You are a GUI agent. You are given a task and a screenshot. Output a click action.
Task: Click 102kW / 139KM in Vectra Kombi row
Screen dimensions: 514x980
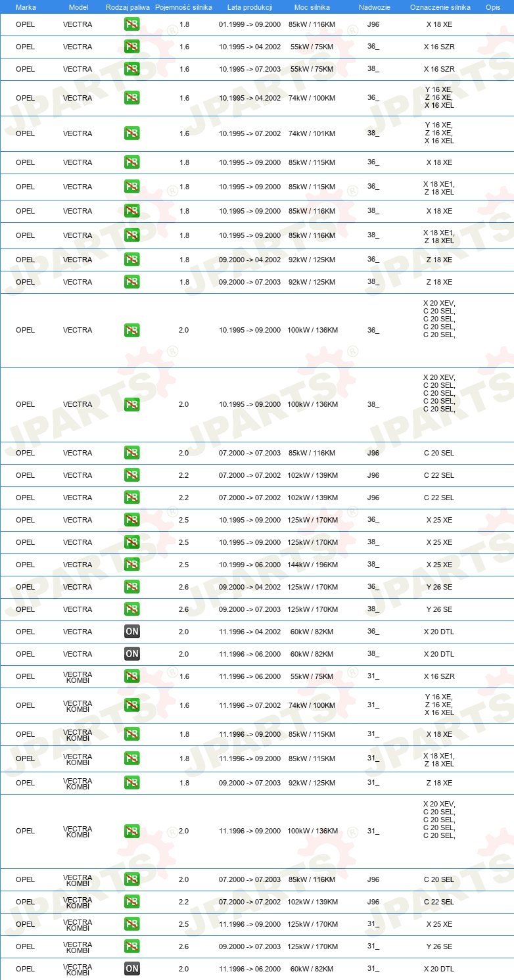click(312, 902)
